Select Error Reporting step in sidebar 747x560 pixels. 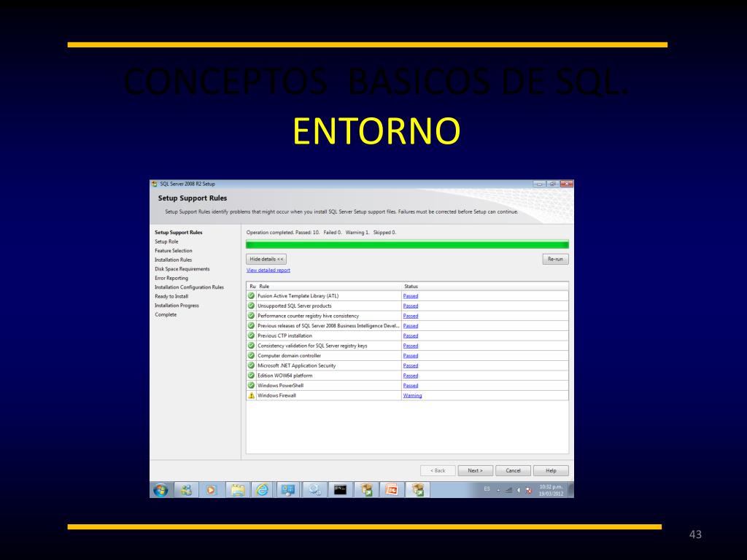click(x=171, y=278)
